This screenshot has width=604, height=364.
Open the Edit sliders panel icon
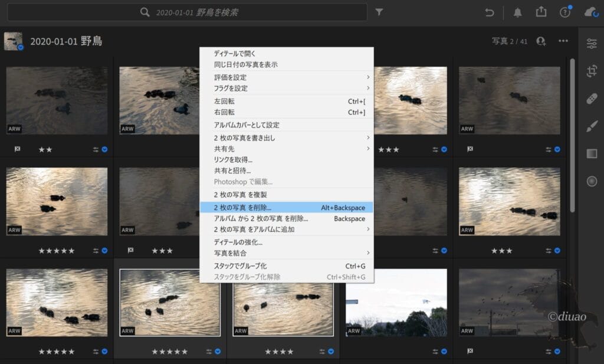pos(592,43)
